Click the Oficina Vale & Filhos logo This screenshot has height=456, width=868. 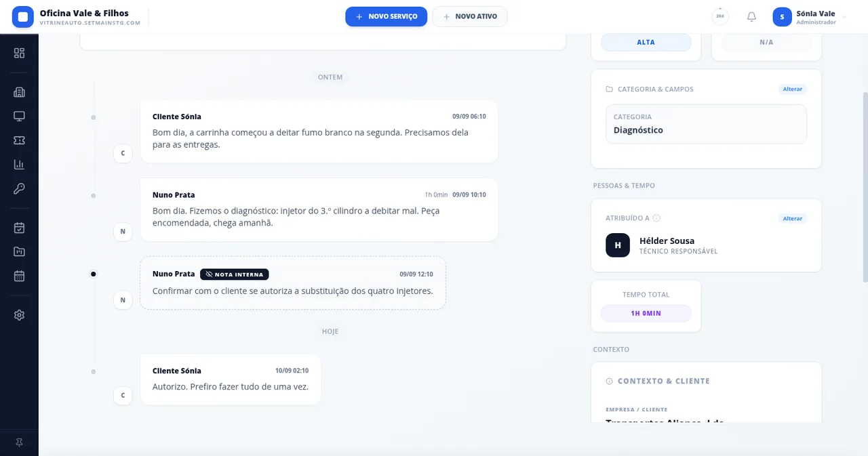click(x=23, y=17)
